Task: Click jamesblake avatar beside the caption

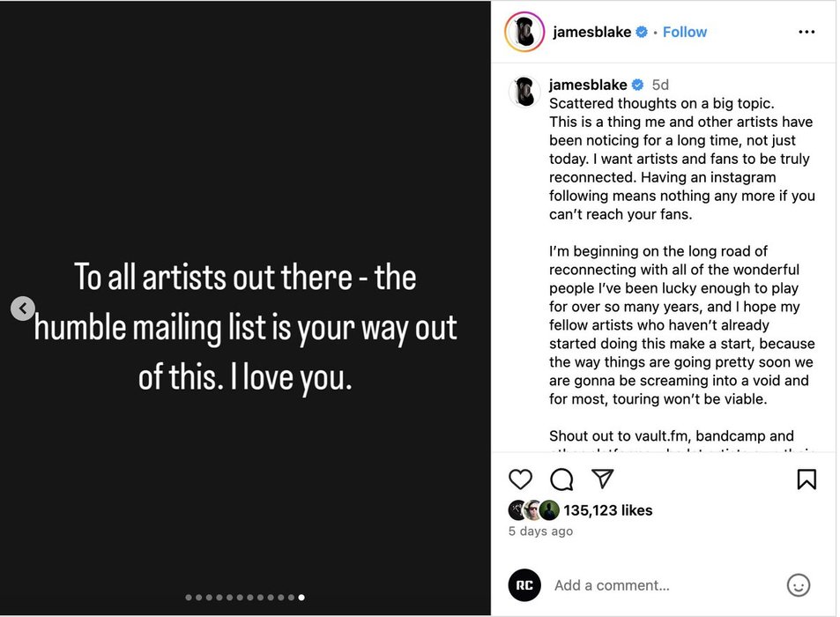Action: pyautogui.click(x=524, y=92)
